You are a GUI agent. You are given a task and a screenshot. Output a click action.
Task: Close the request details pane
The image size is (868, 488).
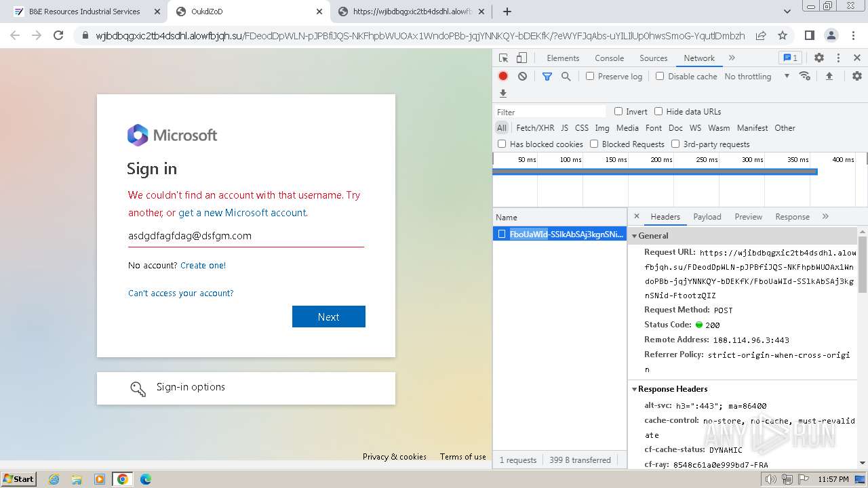636,216
